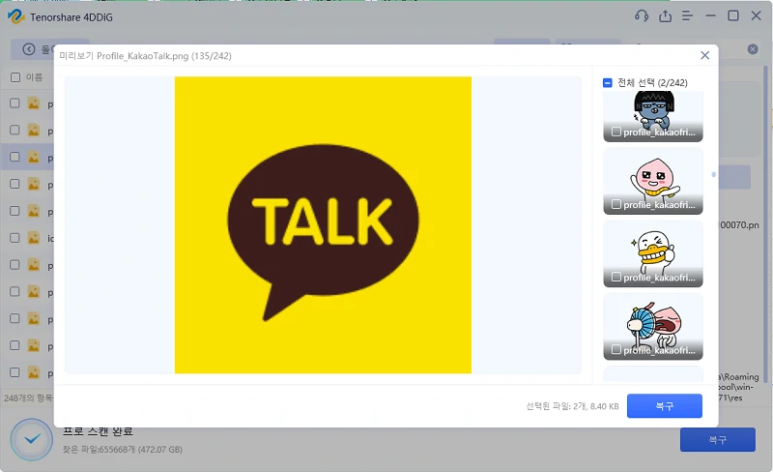Select the Neo character thumbnail
The height and width of the screenshot is (472, 773).
click(x=653, y=116)
